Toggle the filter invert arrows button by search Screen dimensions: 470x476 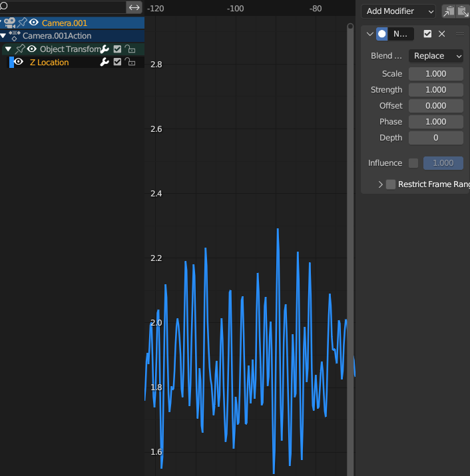coord(134,7)
